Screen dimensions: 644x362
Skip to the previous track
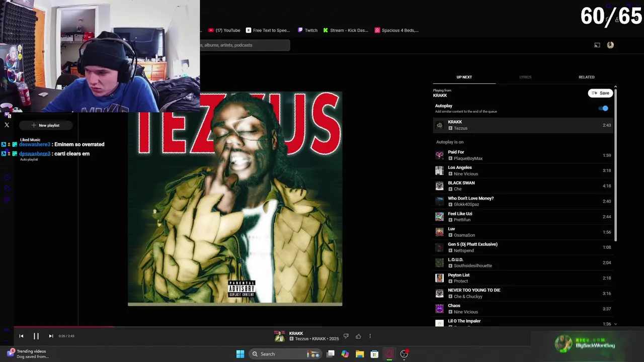pos(21,336)
